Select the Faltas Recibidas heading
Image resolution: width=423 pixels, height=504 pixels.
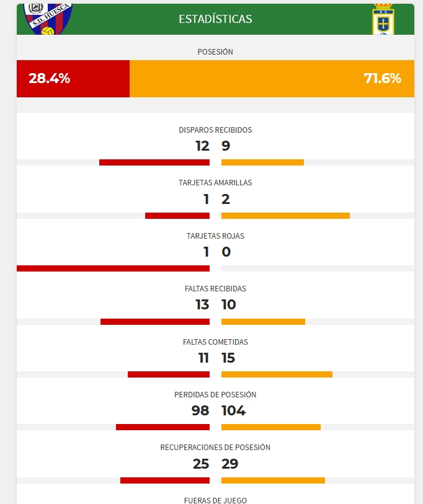(x=215, y=289)
